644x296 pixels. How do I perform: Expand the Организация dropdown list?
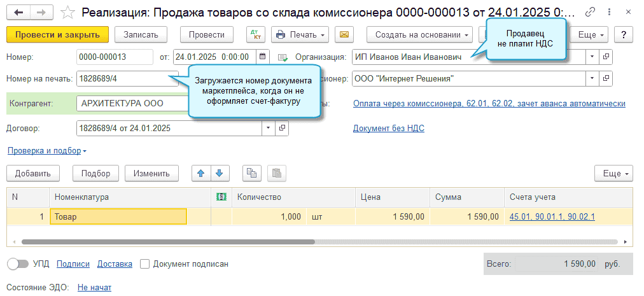tap(592, 57)
